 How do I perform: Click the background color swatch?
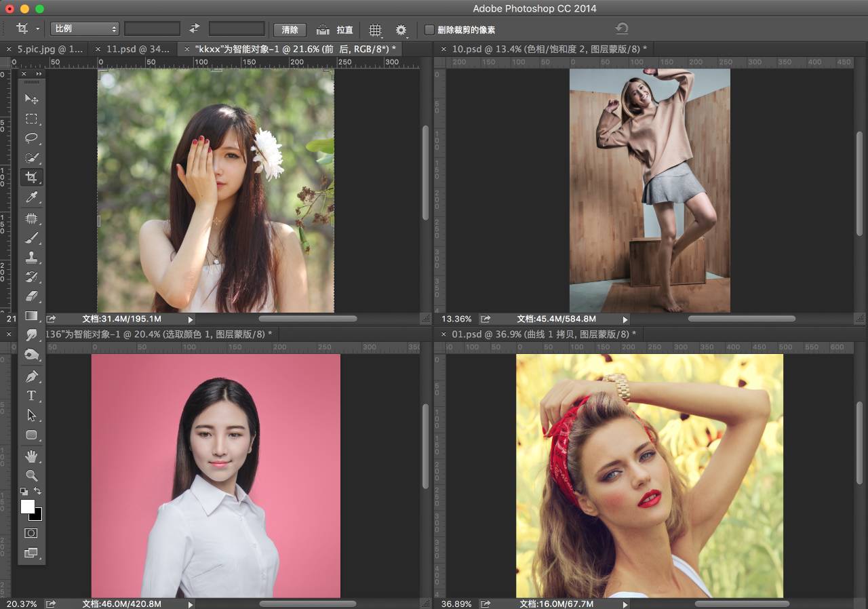(37, 516)
